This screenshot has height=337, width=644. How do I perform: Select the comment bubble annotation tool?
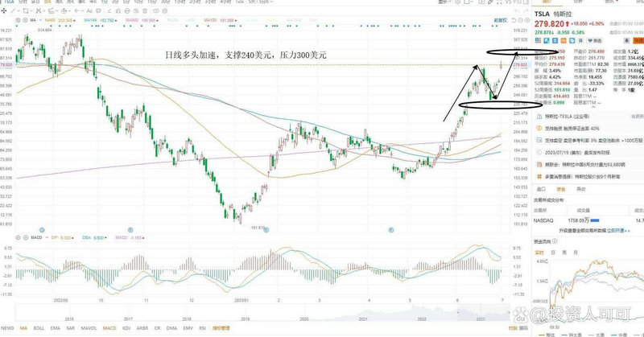[x=98, y=10]
